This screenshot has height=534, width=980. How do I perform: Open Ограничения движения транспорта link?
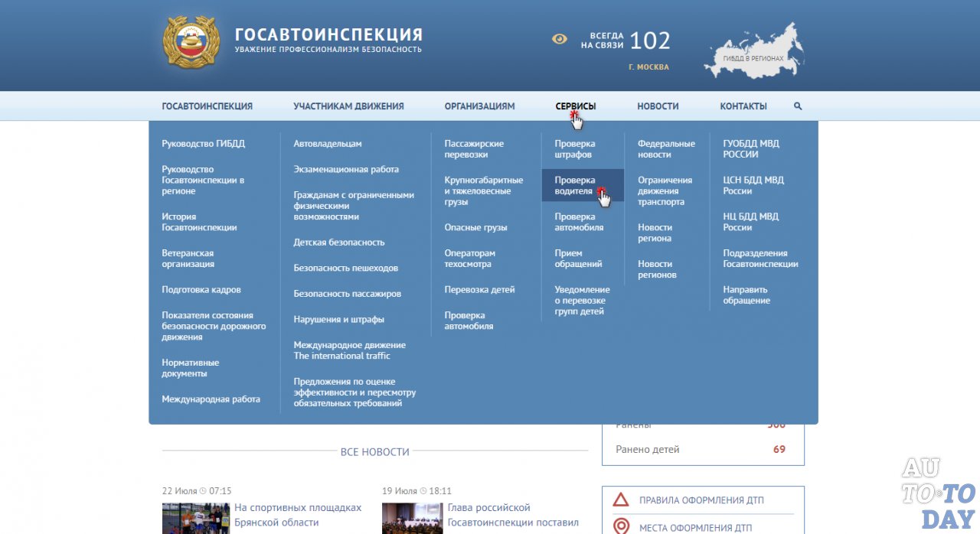pos(665,190)
